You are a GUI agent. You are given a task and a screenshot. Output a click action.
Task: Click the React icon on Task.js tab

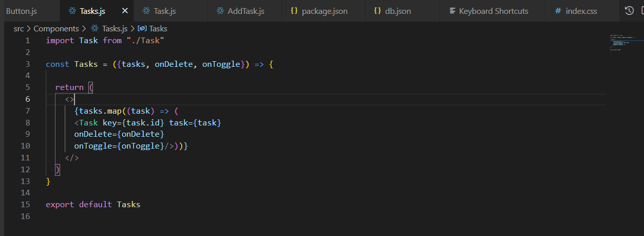click(146, 11)
